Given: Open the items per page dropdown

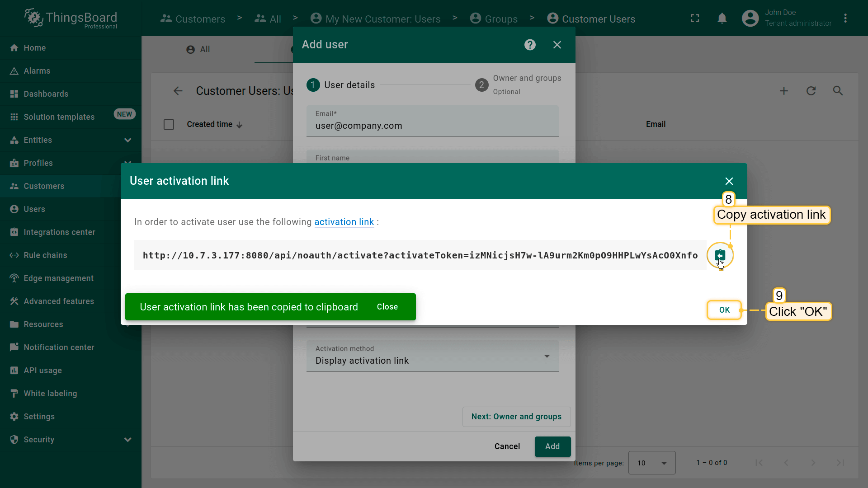Looking at the screenshot, I should click(651, 463).
